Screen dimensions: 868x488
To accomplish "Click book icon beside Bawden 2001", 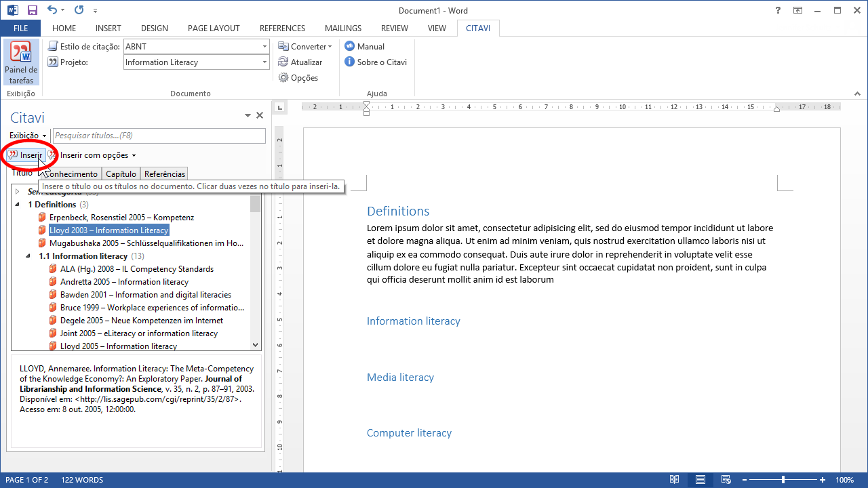I will [x=53, y=295].
